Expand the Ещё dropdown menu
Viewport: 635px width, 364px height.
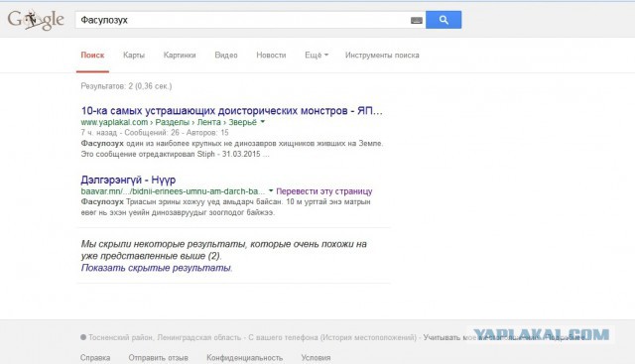point(317,56)
